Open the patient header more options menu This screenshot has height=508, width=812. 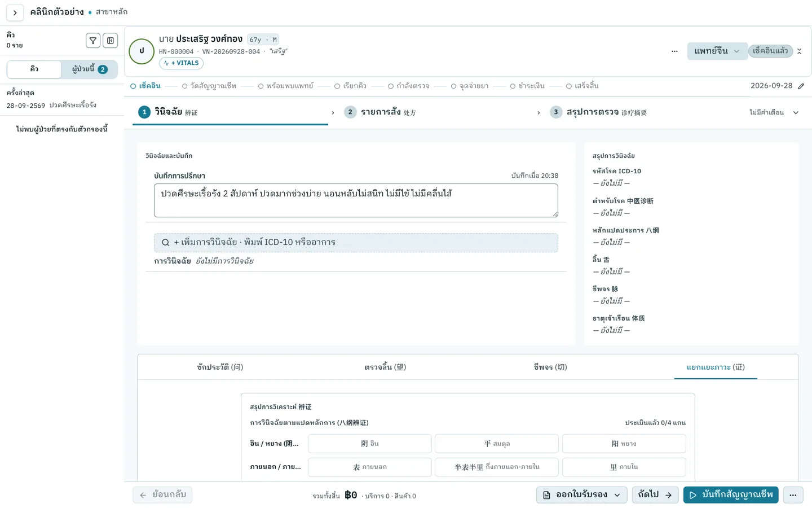(x=674, y=51)
